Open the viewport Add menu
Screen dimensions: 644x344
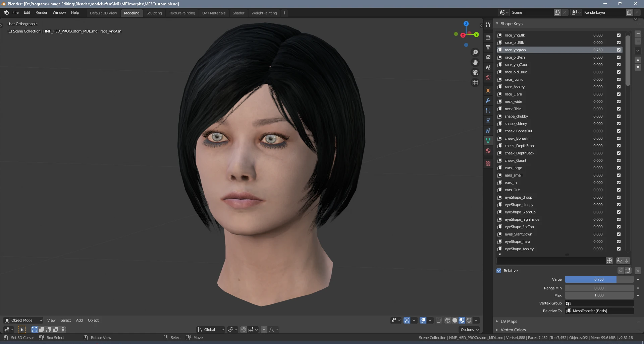tap(79, 320)
